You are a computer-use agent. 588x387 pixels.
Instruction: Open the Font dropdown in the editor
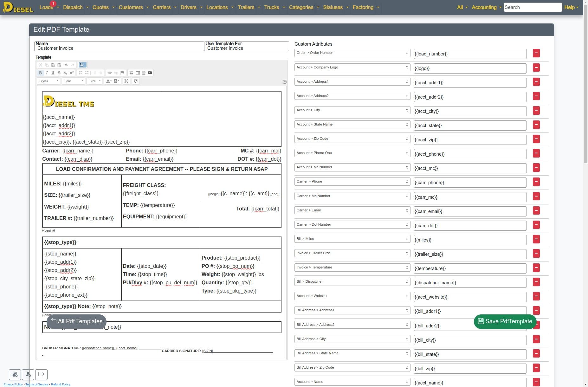[74, 81]
